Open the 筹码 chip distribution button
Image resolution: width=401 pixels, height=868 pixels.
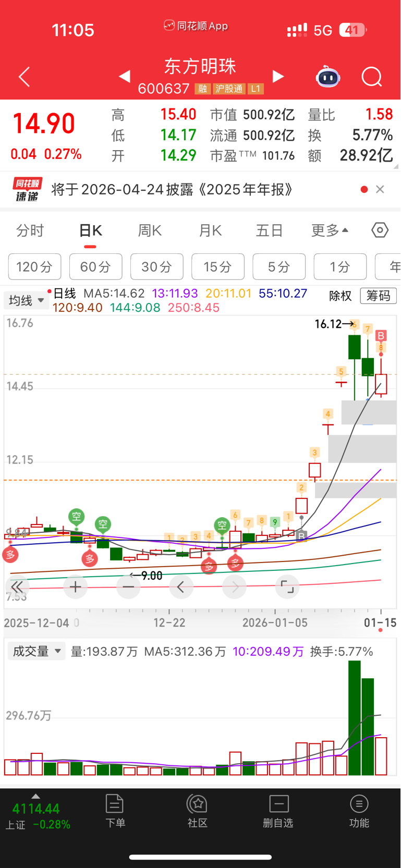[378, 296]
